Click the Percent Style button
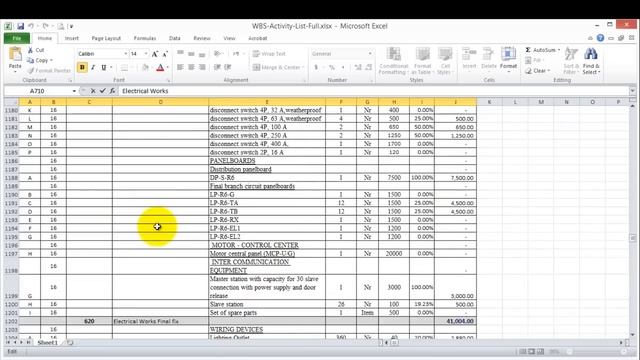This screenshot has width=640, height=360. [332, 67]
